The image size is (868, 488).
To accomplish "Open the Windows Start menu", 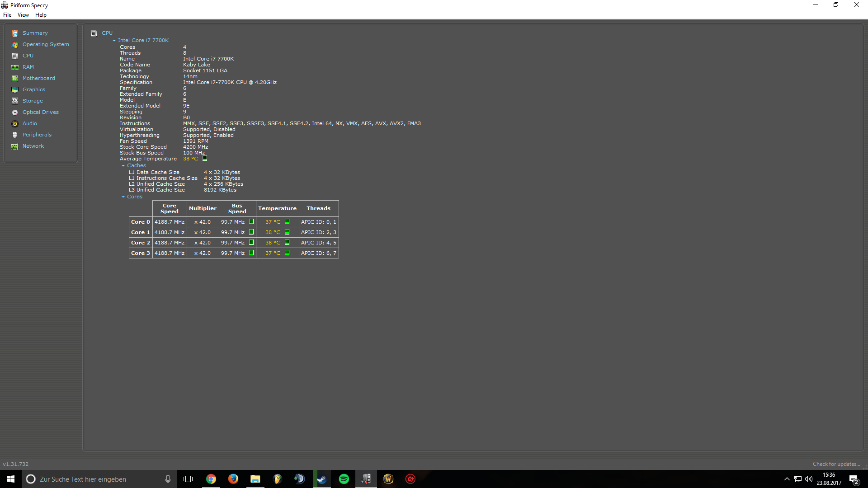I will tap(11, 479).
